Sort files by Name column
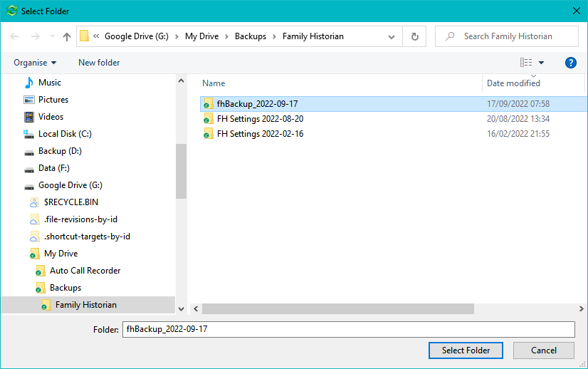Viewport: 588px width, 369px height. pyautogui.click(x=214, y=83)
